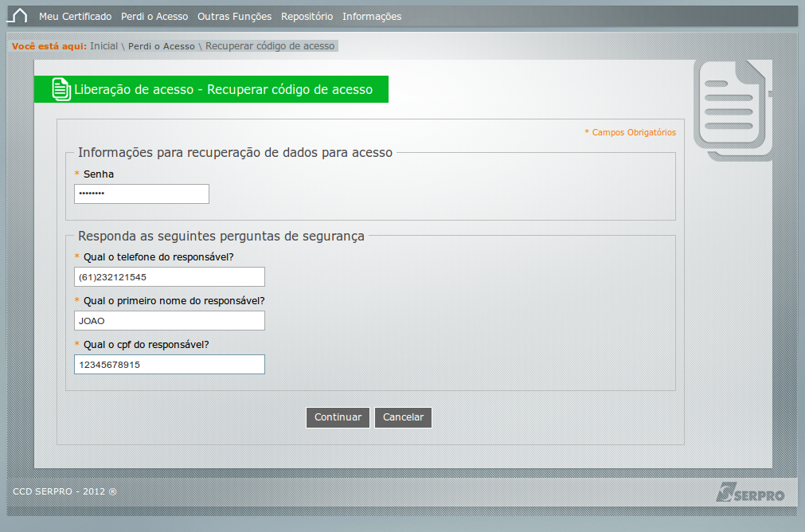Image resolution: width=805 pixels, height=532 pixels.
Task: Click the home icon in navigation bar
Action: tap(17, 15)
